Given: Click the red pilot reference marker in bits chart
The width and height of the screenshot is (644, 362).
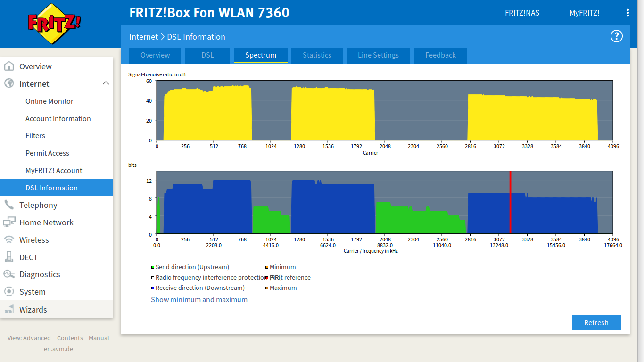Looking at the screenshot, I should click(x=510, y=203).
